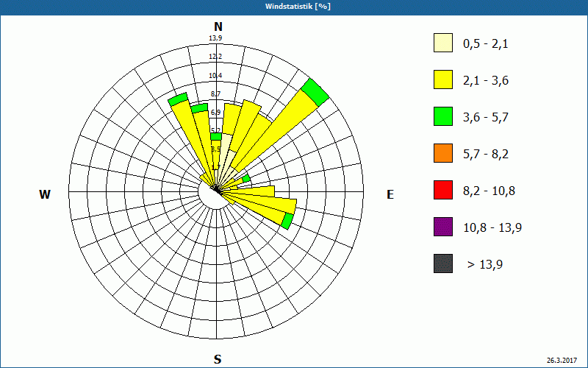Click the legend label '5,7 - 8,2'
Image resolution: width=588 pixels, height=368 pixels.
click(x=486, y=155)
